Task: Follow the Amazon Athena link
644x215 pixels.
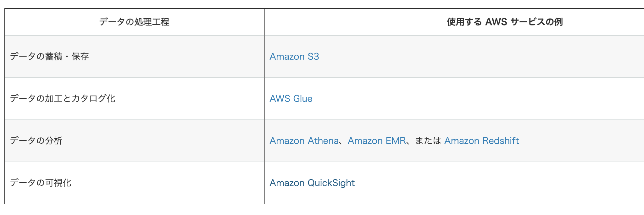Action: tap(304, 141)
